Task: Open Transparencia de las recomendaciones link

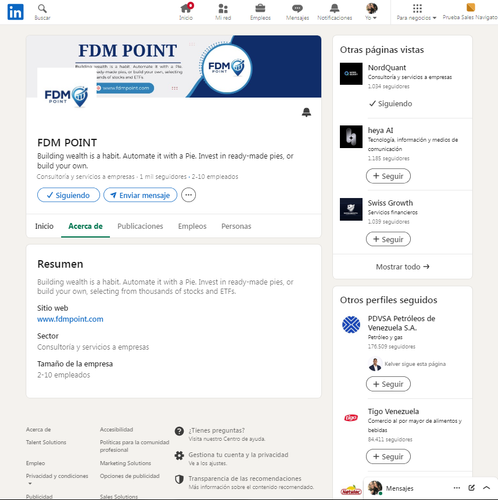Action: coord(245,478)
